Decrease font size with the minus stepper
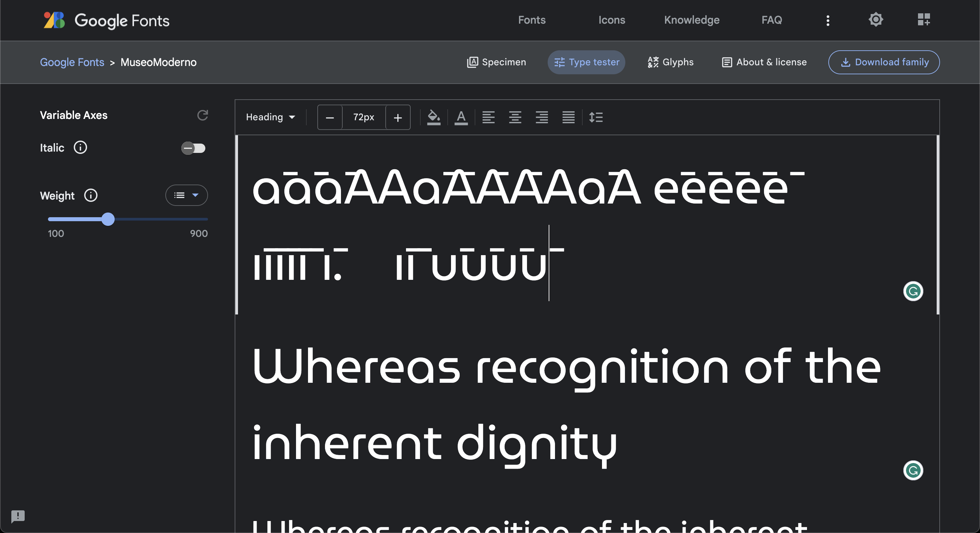 coord(329,117)
